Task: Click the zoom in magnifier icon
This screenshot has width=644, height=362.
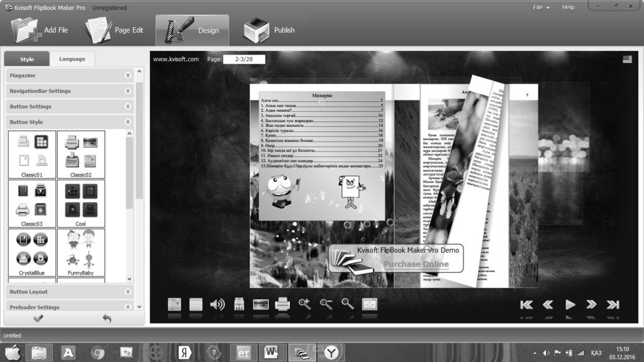Action: 304,304
